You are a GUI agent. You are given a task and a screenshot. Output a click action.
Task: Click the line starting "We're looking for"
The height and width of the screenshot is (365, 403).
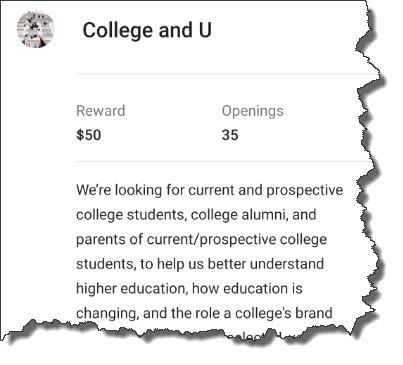click(210, 191)
